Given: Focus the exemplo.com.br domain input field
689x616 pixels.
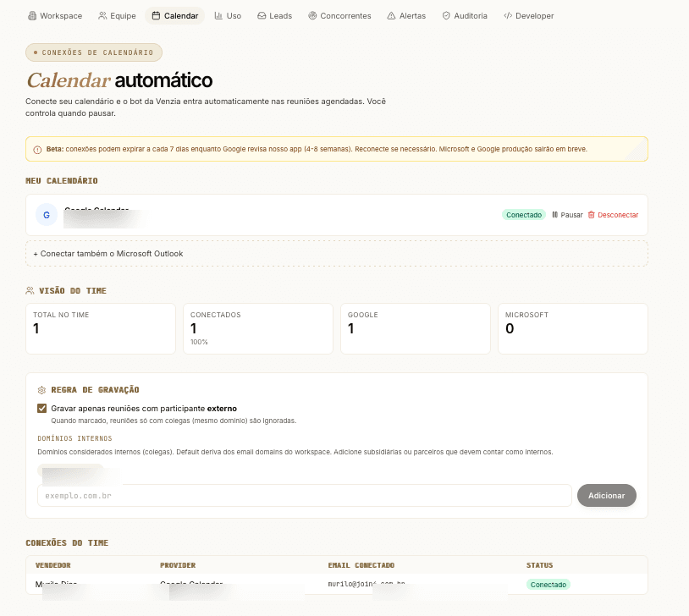Looking at the screenshot, I should [x=305, y=496].
